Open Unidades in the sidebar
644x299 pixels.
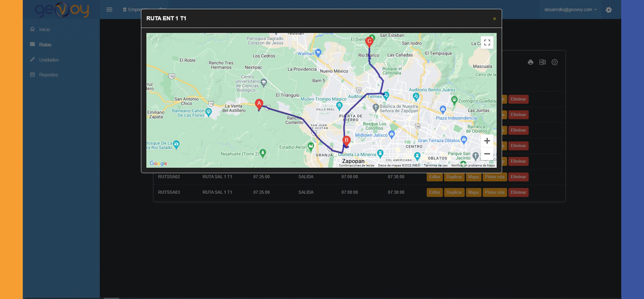pyautogui.click(x=49, y=60)
